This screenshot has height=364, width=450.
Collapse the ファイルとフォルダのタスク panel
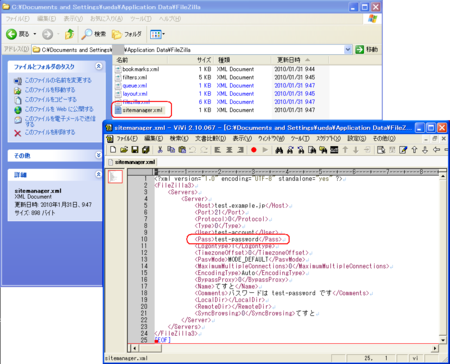[x=99, y=66]
